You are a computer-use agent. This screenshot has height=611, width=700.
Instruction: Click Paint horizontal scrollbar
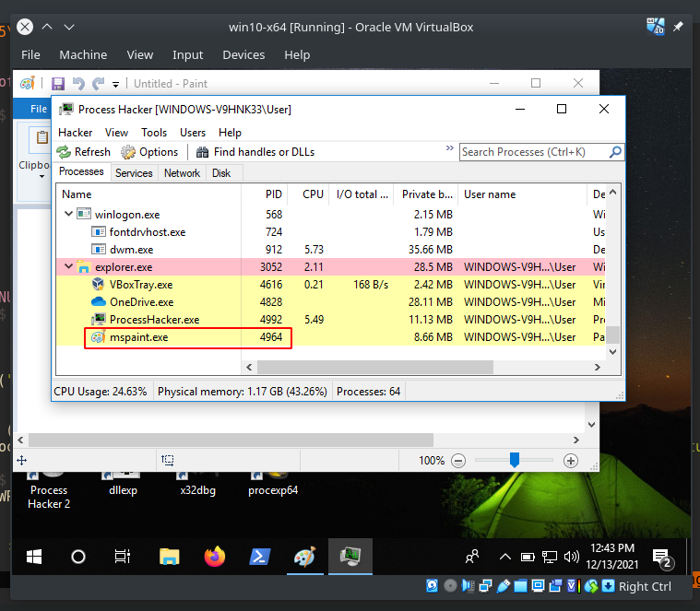[x=231, y=440]
